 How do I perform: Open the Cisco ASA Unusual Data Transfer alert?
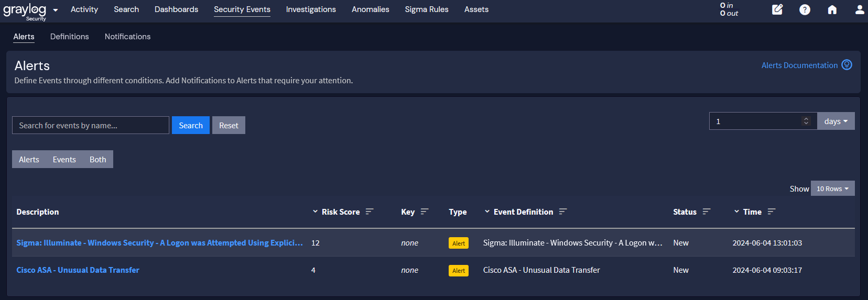click(78, 270)
